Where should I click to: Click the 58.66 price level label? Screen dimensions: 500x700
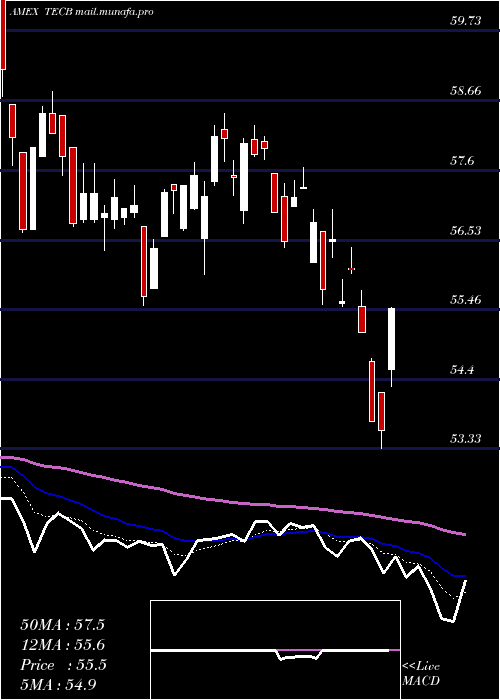[x=466, y=91]
